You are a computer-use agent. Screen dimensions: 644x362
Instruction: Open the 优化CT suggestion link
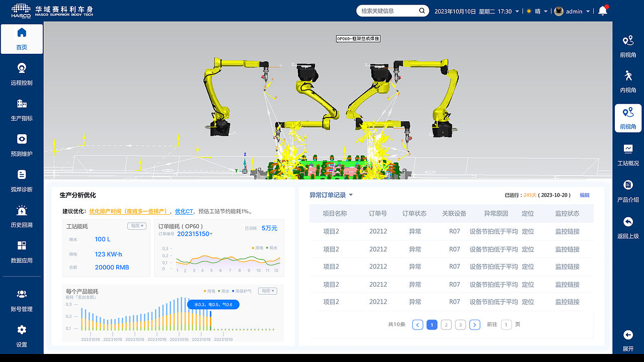pyautogui.click(x=184, y=211)
